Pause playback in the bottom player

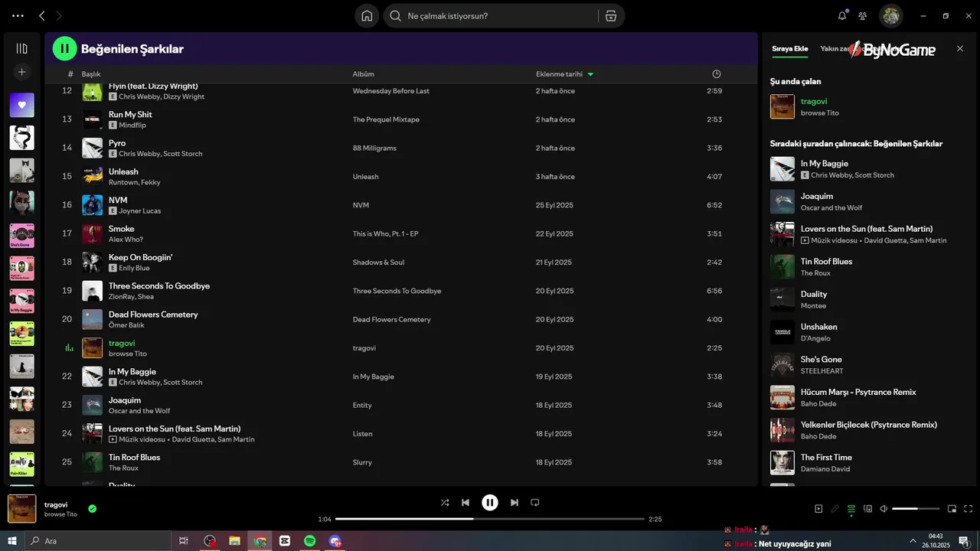point(490,502)
